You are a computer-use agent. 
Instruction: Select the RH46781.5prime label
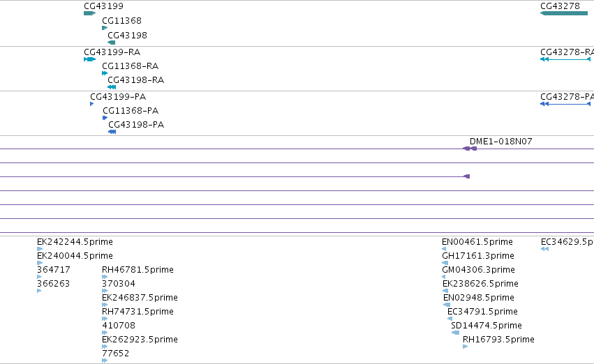click(x=138, y=270)
